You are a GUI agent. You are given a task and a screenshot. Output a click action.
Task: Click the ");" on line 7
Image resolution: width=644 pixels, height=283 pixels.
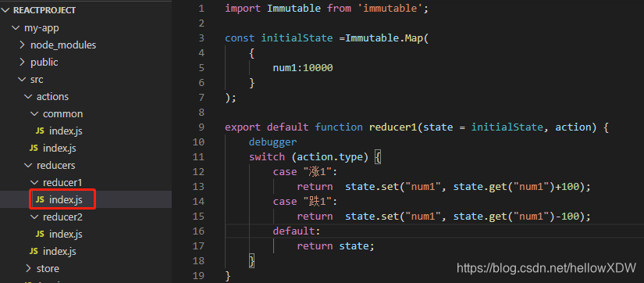[230, 98]
